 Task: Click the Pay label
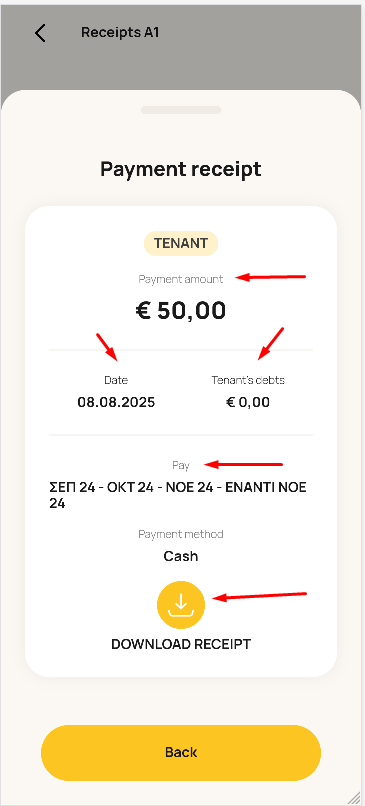coord(181,466)
